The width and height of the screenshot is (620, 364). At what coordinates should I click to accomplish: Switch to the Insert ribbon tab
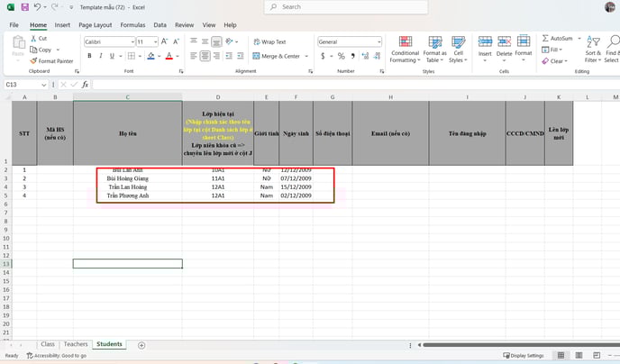62,25
